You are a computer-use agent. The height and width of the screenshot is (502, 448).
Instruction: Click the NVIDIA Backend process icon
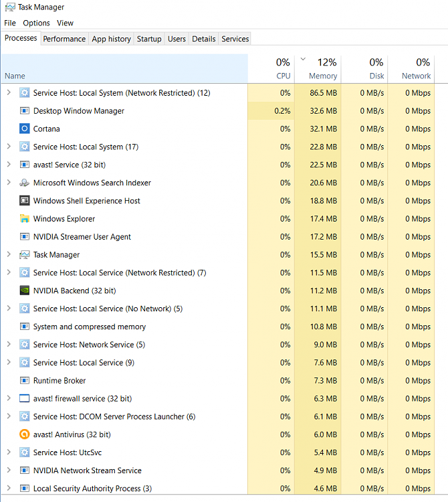click(x=25, y=290)
